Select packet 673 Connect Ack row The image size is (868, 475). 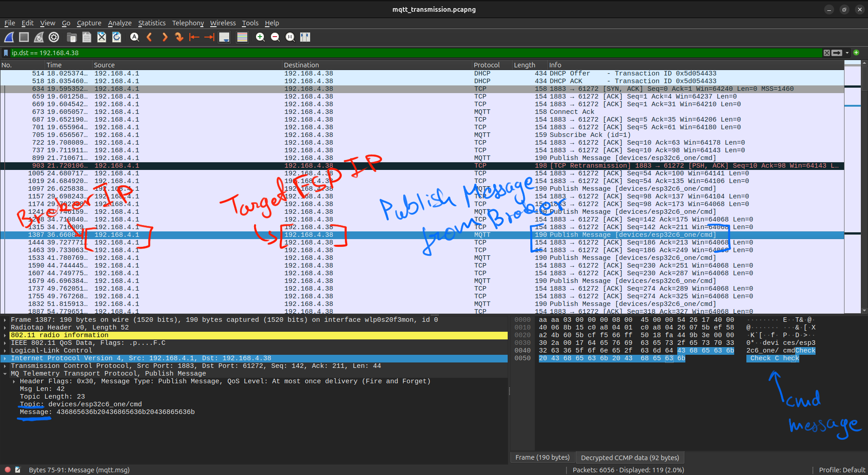pyautogui.click(x=422, y=112)
